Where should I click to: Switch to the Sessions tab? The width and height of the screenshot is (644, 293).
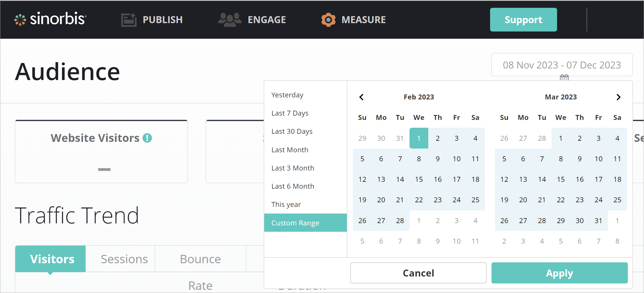click(x=124, y=259)
